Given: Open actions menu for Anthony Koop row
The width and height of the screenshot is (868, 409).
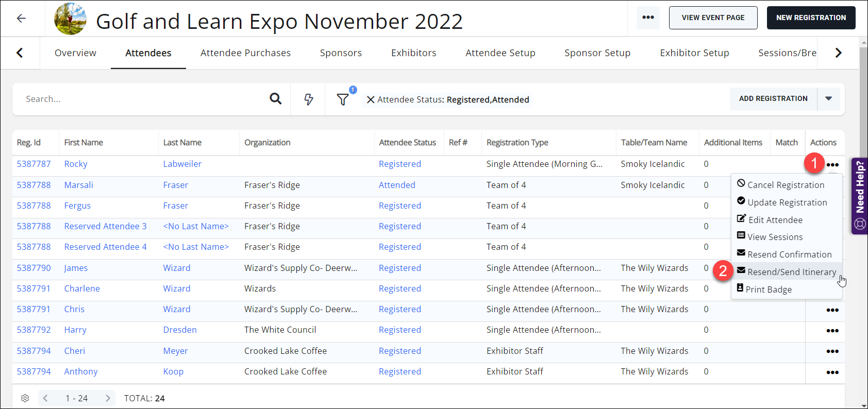Looking at the screenshot, I should pyautogui.click(x=832, y=372).
